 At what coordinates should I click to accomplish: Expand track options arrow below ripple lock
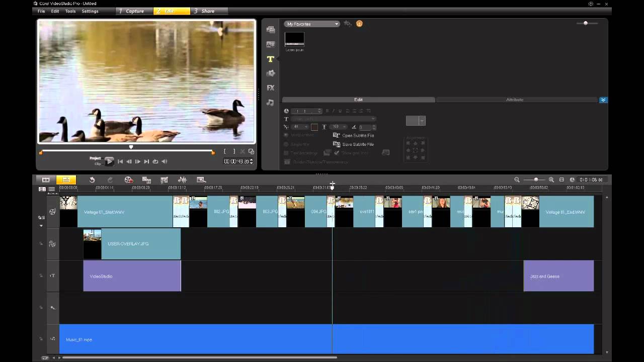(x=41, y=226)
